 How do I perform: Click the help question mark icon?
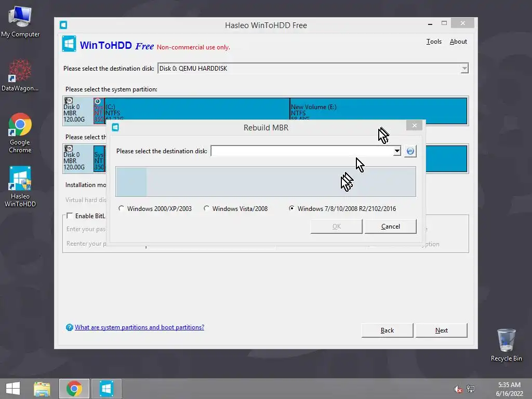click(69, 327)
